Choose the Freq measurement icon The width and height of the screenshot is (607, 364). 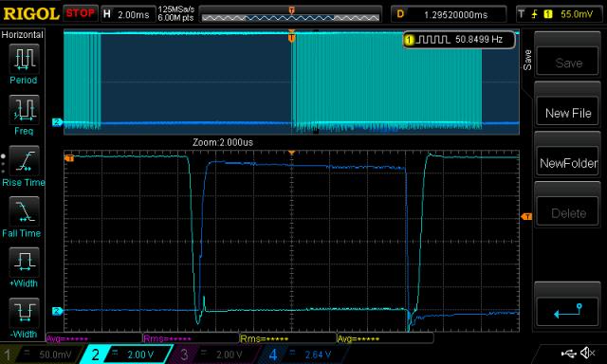pyautogui.click(x=24, y=110)
